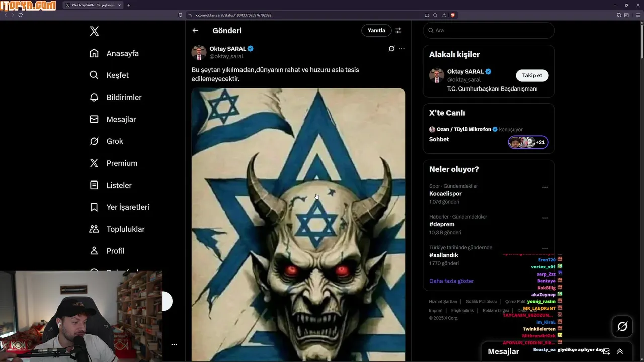Viewport: 644px width, 362px height.
Task: Click Sohbet live space title
Action: tap(439, 139)
